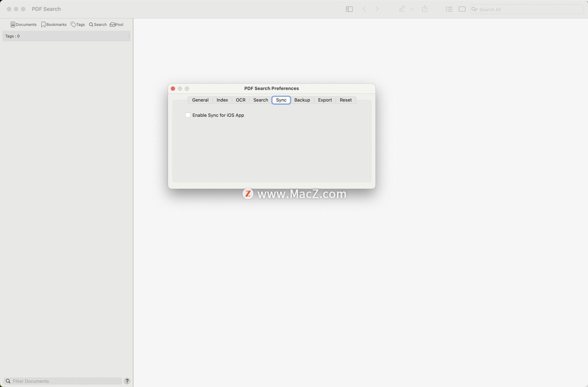Select the Sync preferences tab
This screenshot has height=387, width=588.
pyautogui.click(x=281, y=100)
